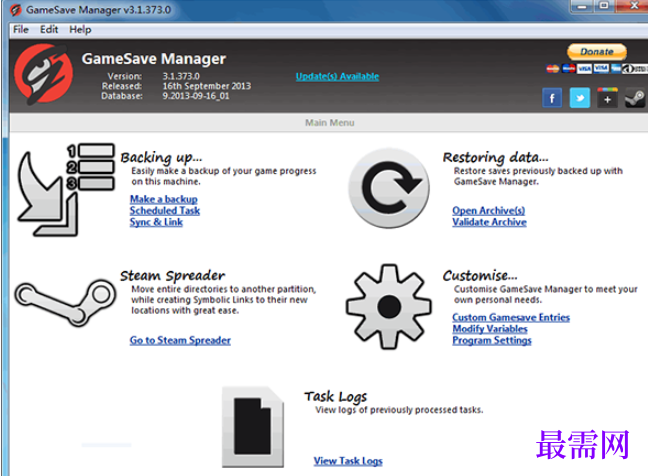Open the Edit menu
This screenshot has height=476, width=648.
click(49, 30)
